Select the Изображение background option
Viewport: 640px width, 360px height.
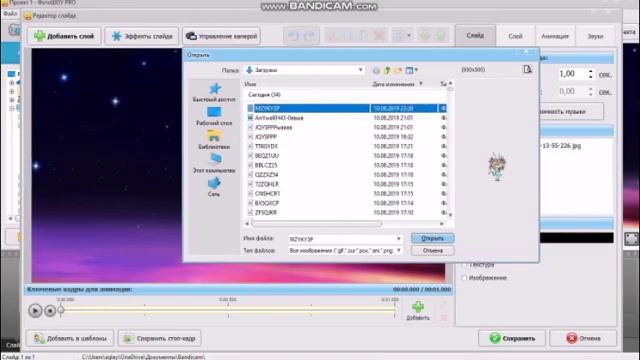point(464,278)
